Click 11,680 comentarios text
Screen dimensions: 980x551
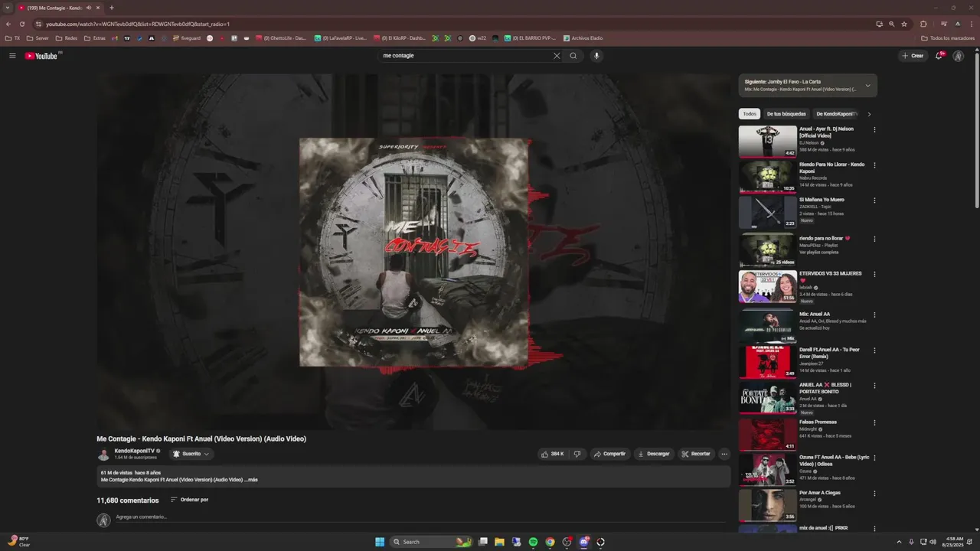click(x=128, y=500)
